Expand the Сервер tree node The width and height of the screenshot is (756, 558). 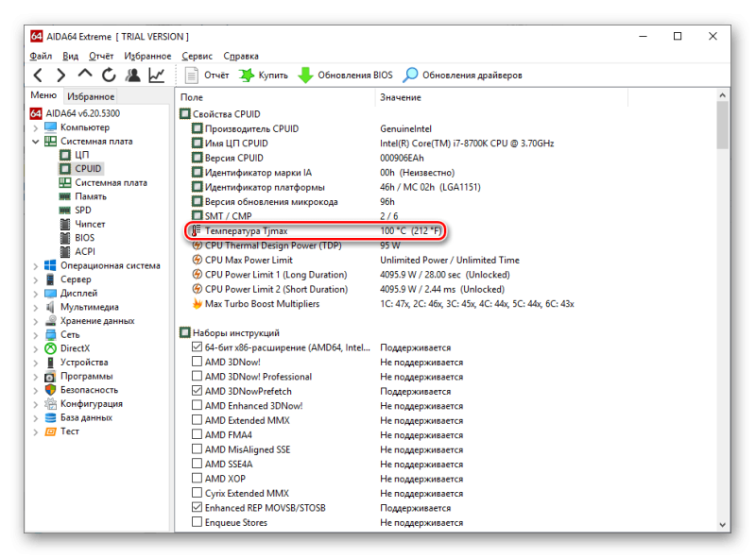[x=36, y=280]
